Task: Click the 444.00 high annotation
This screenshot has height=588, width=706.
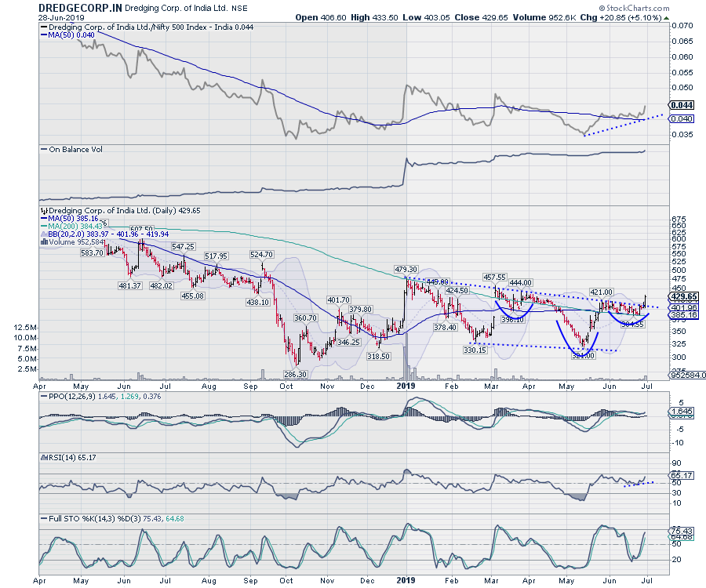Action: (521, 282)
